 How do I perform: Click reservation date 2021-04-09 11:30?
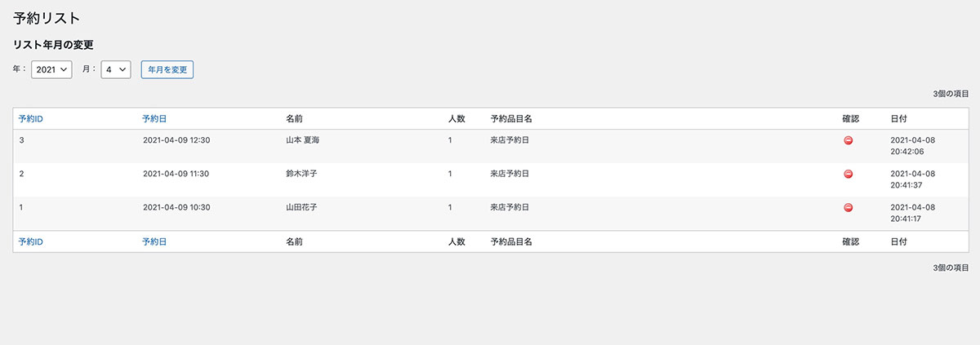pyautogui.click(x=176, y=174)
